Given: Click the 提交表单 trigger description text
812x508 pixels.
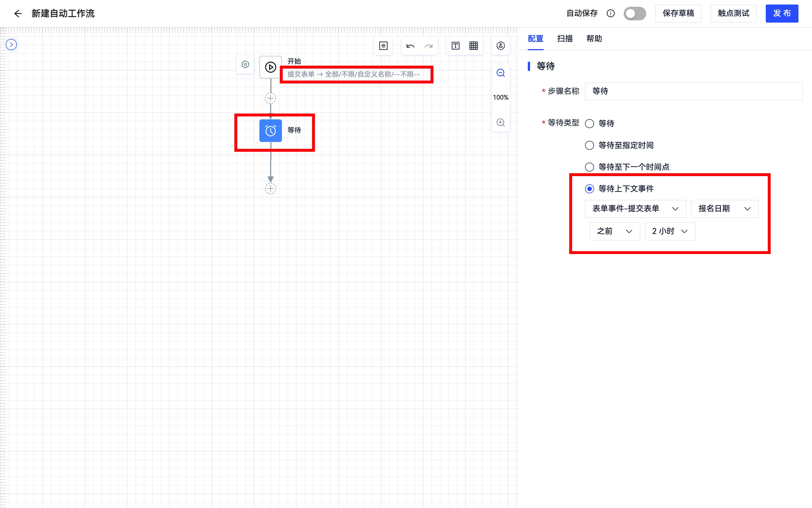Looking at the screenshot, I should coord(354,74).
